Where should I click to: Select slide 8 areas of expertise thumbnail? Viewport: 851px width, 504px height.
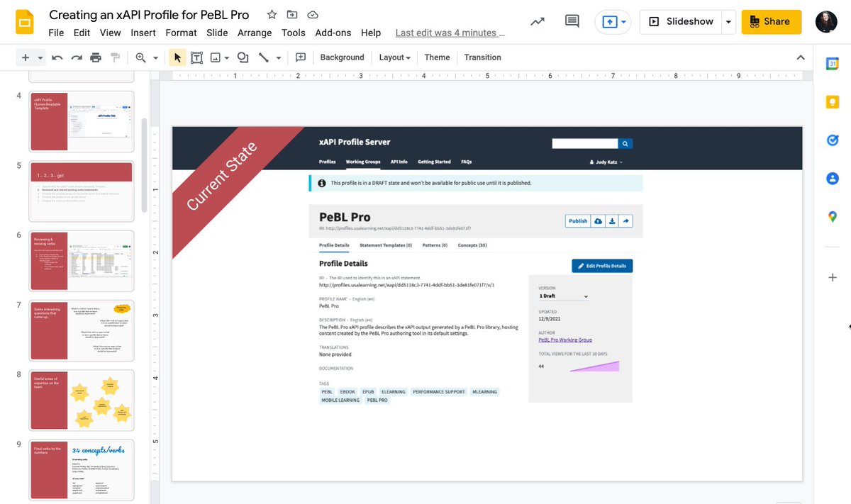(x=81, y=400)
